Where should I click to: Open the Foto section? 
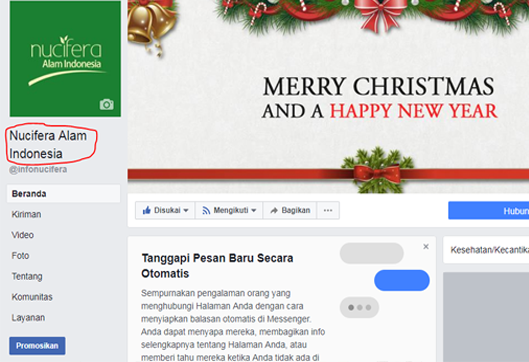click(x=20, y=256)
